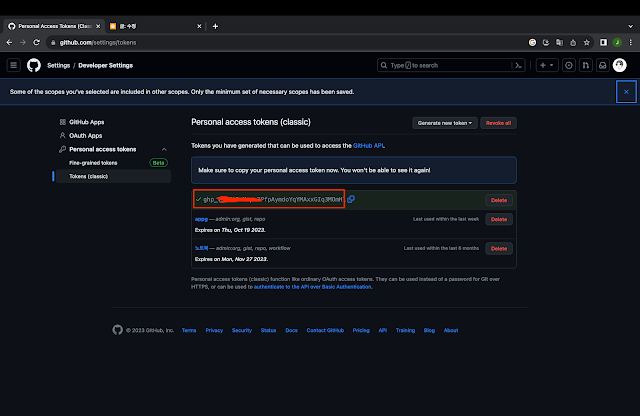Image resolution: width=640 pixels, height=416 pixels.
Task: Open the Training footer link
Action: click(x=405, y=330)
